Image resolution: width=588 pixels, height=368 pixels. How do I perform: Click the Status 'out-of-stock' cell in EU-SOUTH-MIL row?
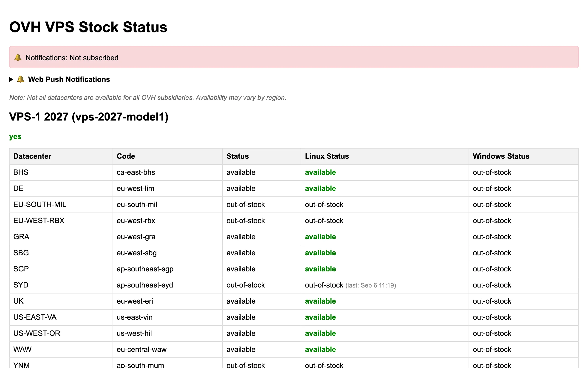point(262,204)
